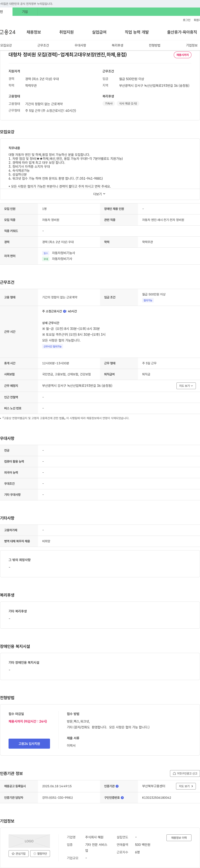
Task: Open the 채용정보 main menu
Action: tap(34, 32)
